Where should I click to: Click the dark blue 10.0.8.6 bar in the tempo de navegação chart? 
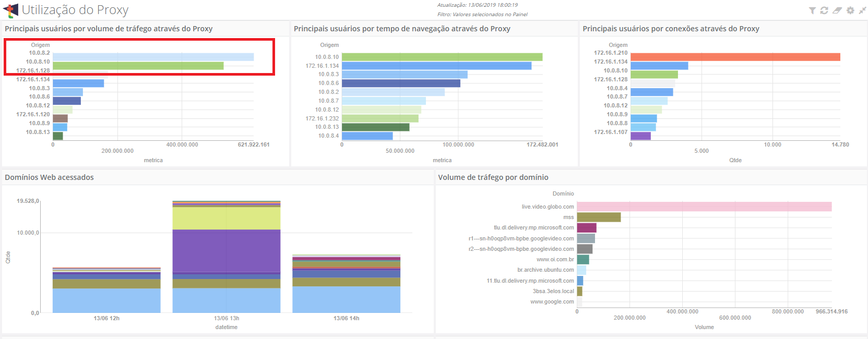coord(401,83)
